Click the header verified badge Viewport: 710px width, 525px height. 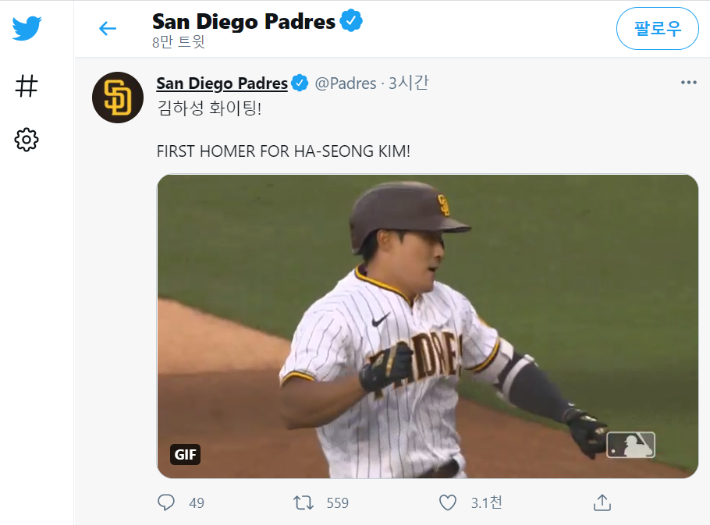pyautogui.click(x=351, y=20)
